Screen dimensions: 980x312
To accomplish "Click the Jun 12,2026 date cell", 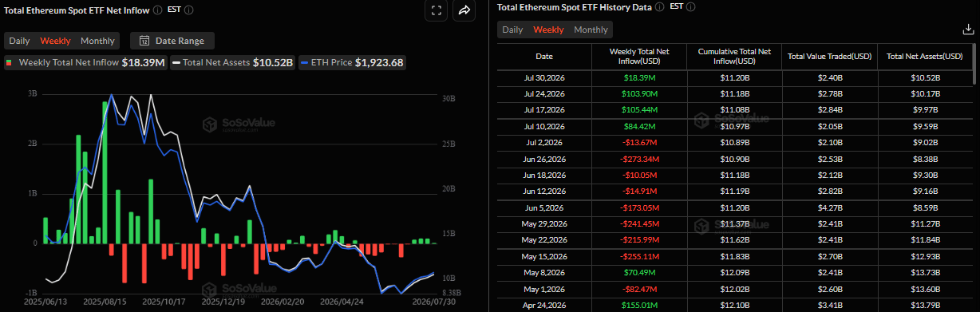I will coord(543,192).
